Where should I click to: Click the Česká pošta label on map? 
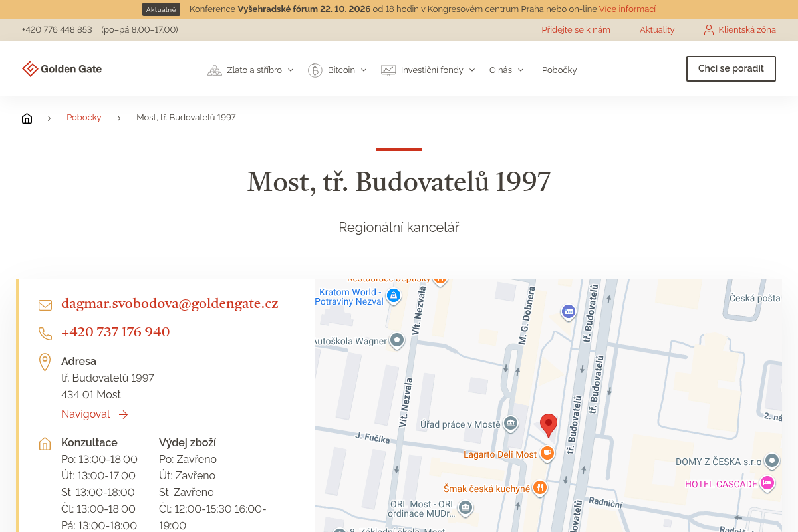click(755, 298)
